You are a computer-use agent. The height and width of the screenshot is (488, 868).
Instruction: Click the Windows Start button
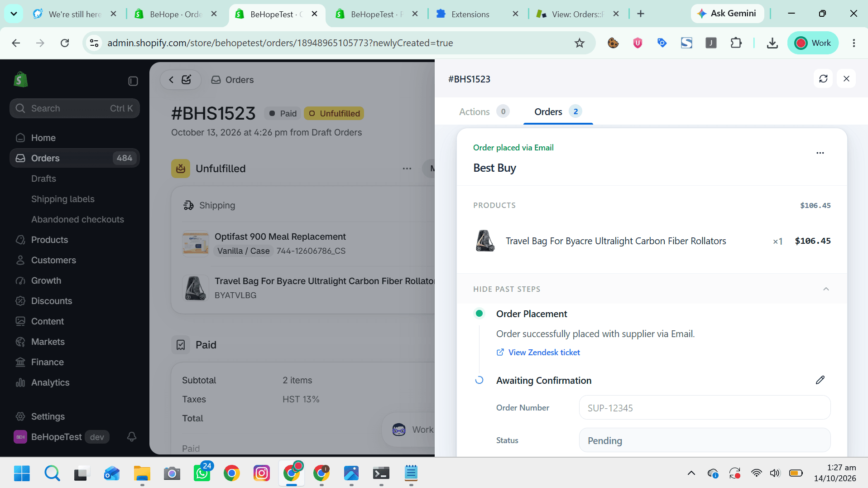point(22,473)
